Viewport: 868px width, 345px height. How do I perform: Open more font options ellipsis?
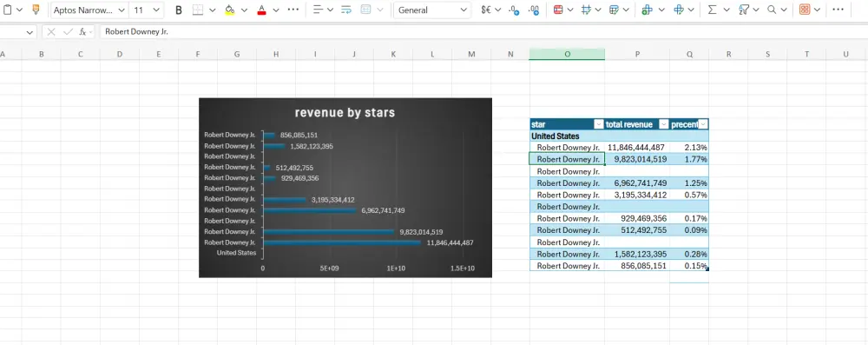pyautogui.click(x=293, y=10)
